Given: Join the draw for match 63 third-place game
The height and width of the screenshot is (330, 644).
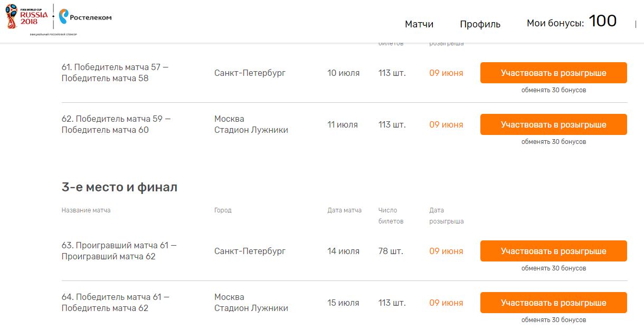Looking at the screenshot, I should coord(553,251).
